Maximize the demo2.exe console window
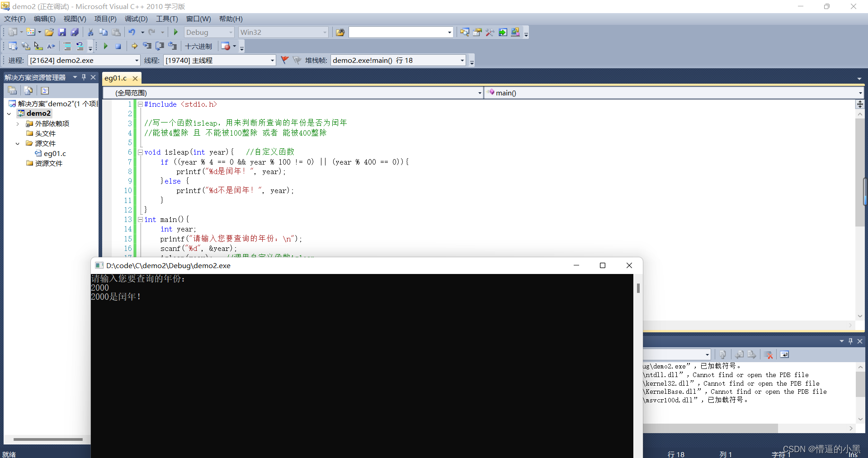The height and width of the screenshot is (458, 868). pyautogui.click(x=602, y=265)
